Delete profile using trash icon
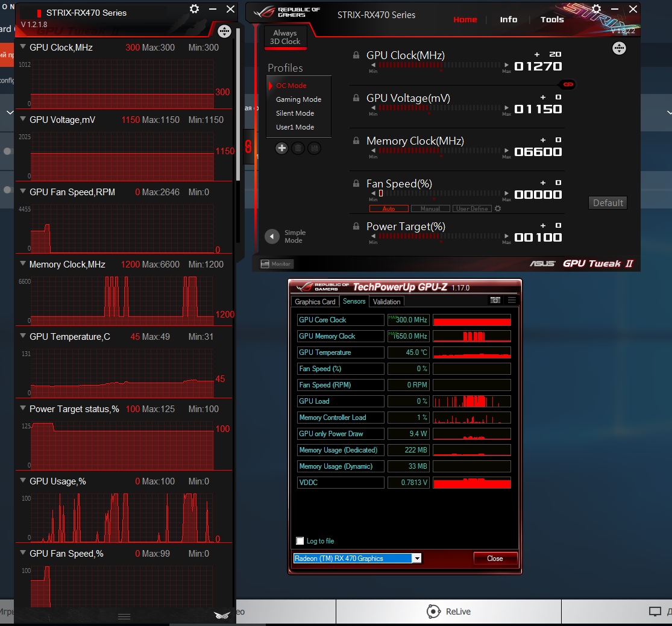Viewport: 672px width, 626px height. point(298,148)
